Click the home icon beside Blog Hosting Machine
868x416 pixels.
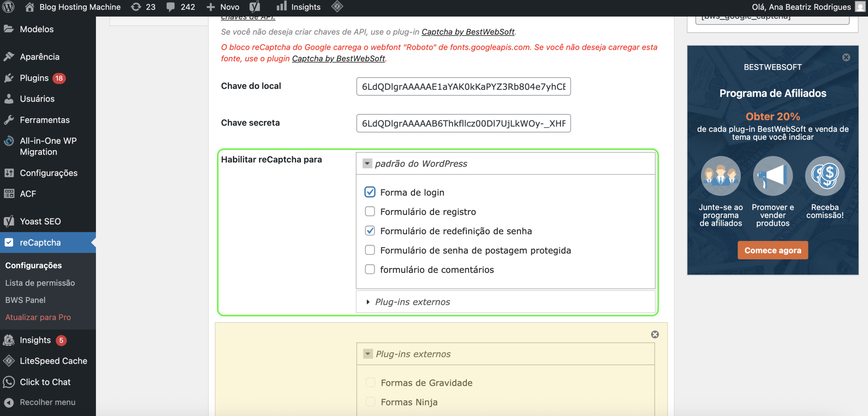tap(29, 7)
